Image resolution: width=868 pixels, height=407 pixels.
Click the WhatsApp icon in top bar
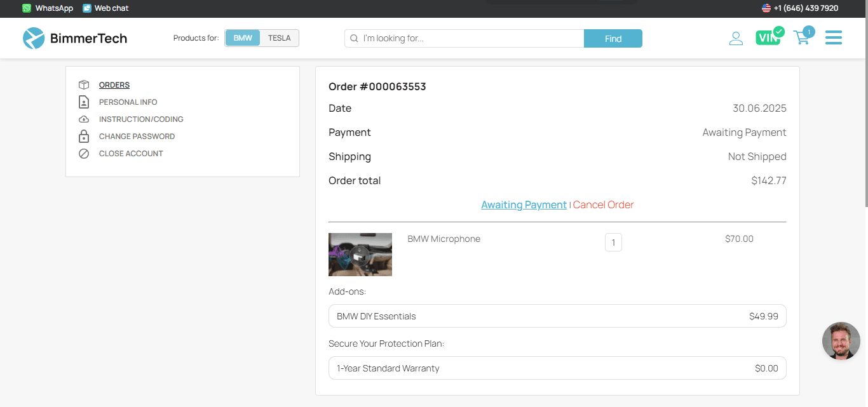click(x=27, y=8)
